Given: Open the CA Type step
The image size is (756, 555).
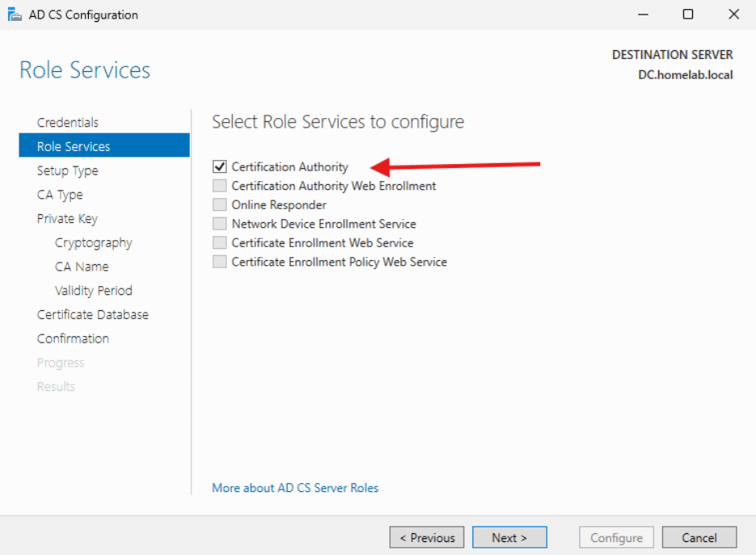Looking at the screenshot, I should point(60,194).
